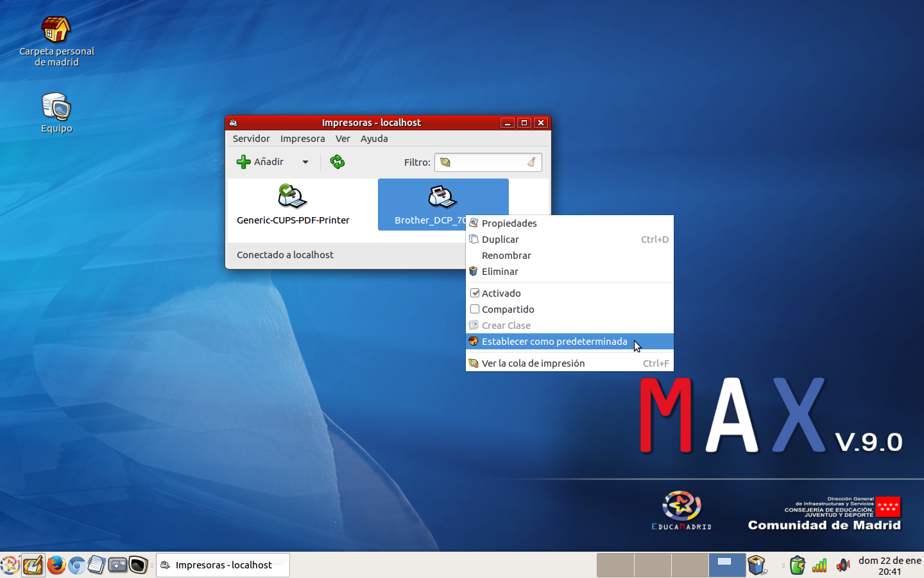Choose Propiedades from the context menu
The height and width of the screenshot is (578, 924).
569,223
